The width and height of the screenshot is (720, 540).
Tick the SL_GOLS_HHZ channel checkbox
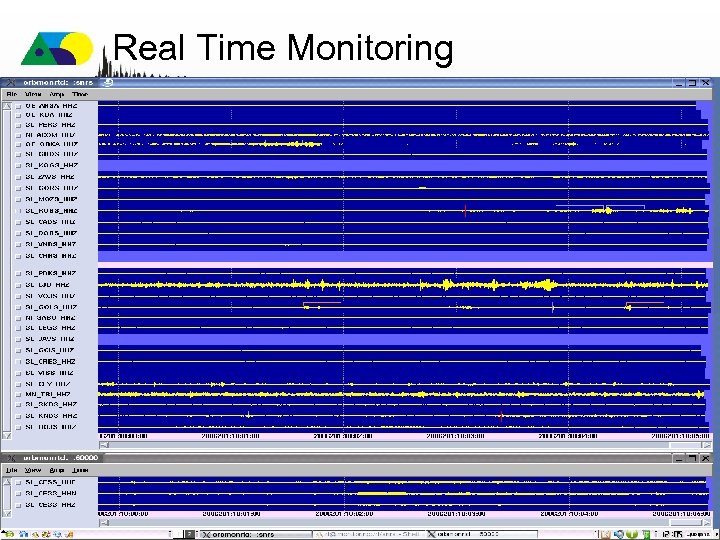[x=18, y=308]
